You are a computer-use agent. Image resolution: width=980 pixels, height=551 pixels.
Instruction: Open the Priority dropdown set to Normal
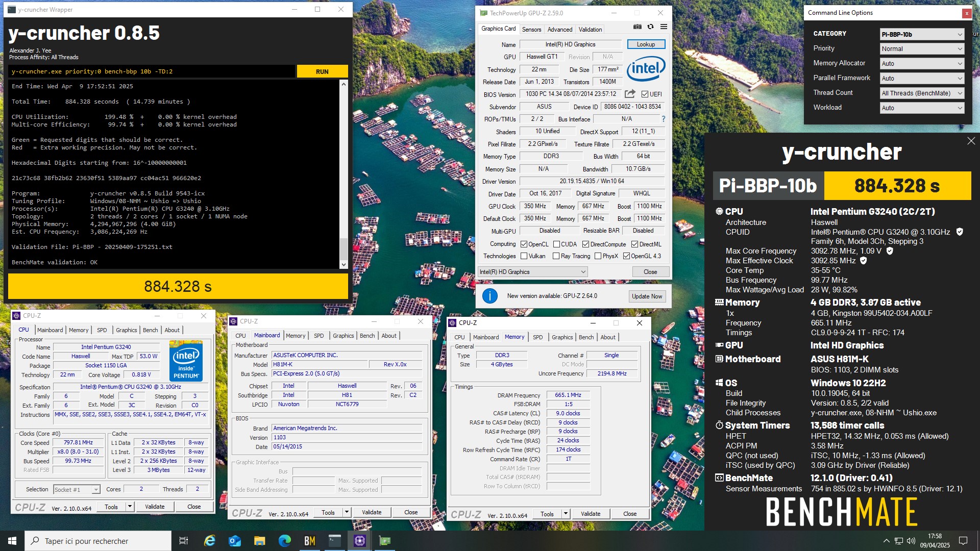[922, 49]
